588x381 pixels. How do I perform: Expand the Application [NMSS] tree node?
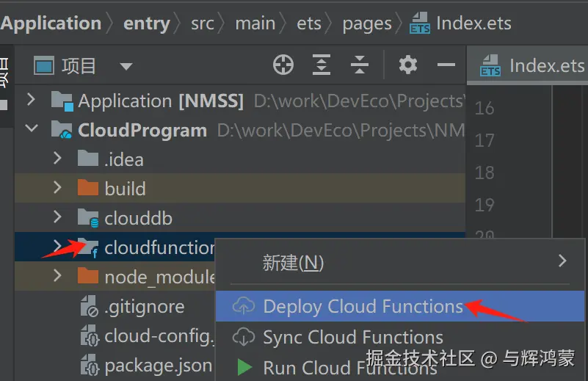tap(31, 100)
